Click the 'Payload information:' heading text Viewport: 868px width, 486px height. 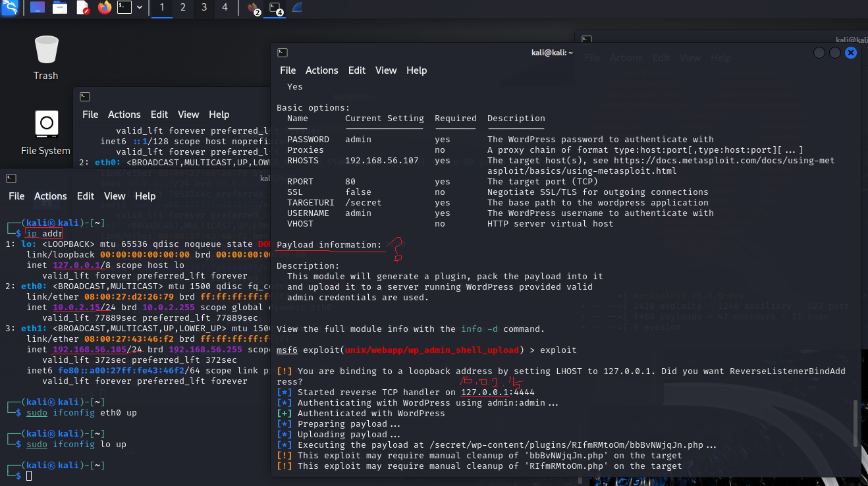click(329, 244)
